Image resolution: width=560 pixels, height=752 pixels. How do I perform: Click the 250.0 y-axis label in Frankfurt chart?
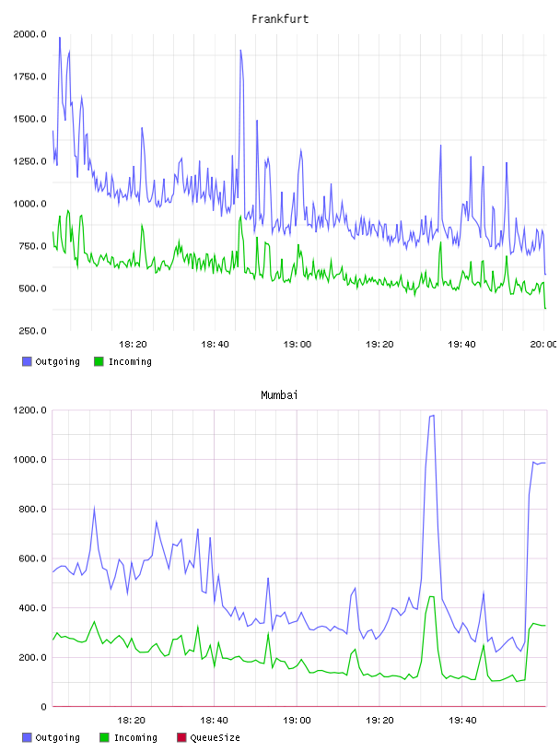[32, 331]
